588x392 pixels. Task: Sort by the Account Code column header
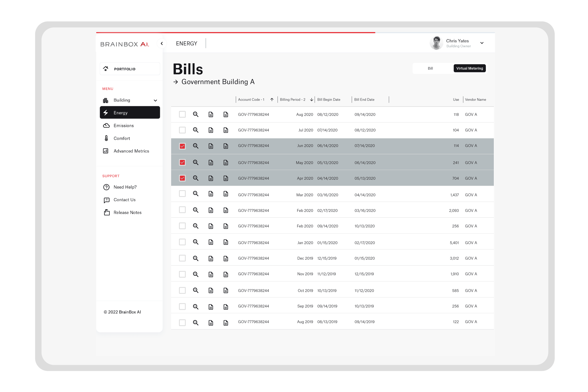click(251, 99)
